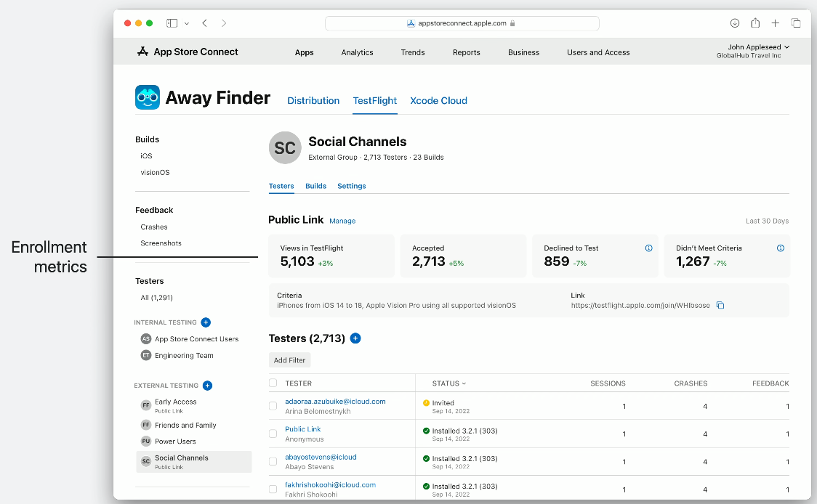This screenshot has height=504, width=817.
Task: Copy the public TestFlight link
Action: tap(720, 305)
